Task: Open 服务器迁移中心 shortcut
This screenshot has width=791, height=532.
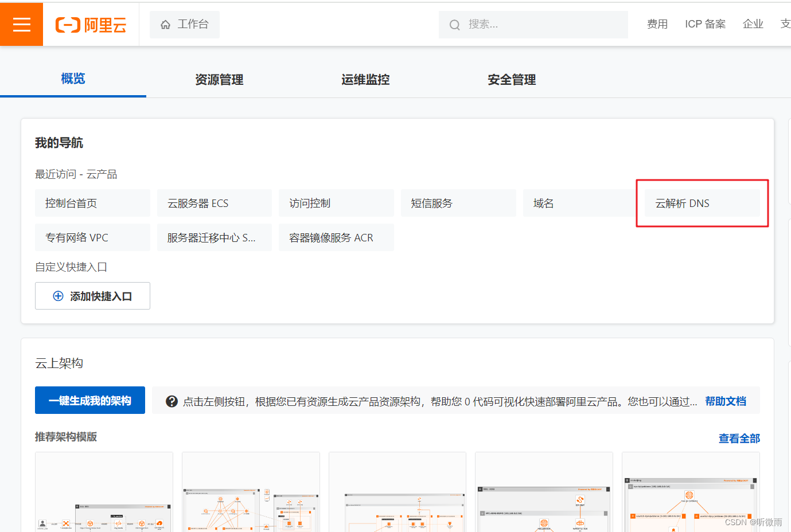Action: pyautogui.click(x=215, y=237)
